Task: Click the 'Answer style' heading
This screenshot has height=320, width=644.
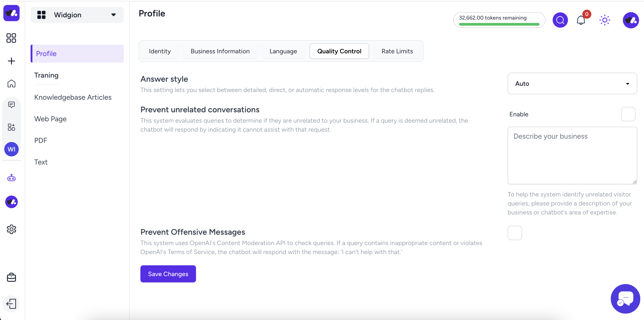Action: pos(164,79)
